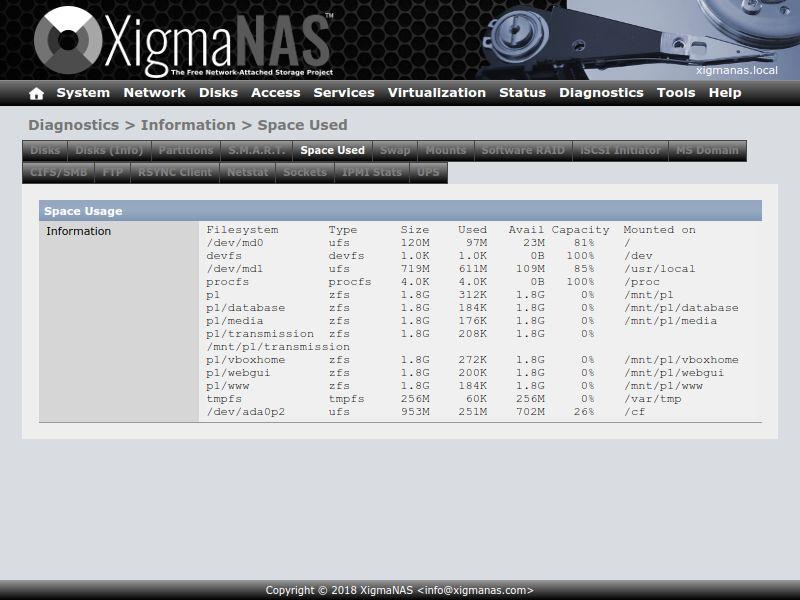Screen dimensions: 800x600
Task: Open the iSCSI Initiator tab
Action: tap(621, 151)
